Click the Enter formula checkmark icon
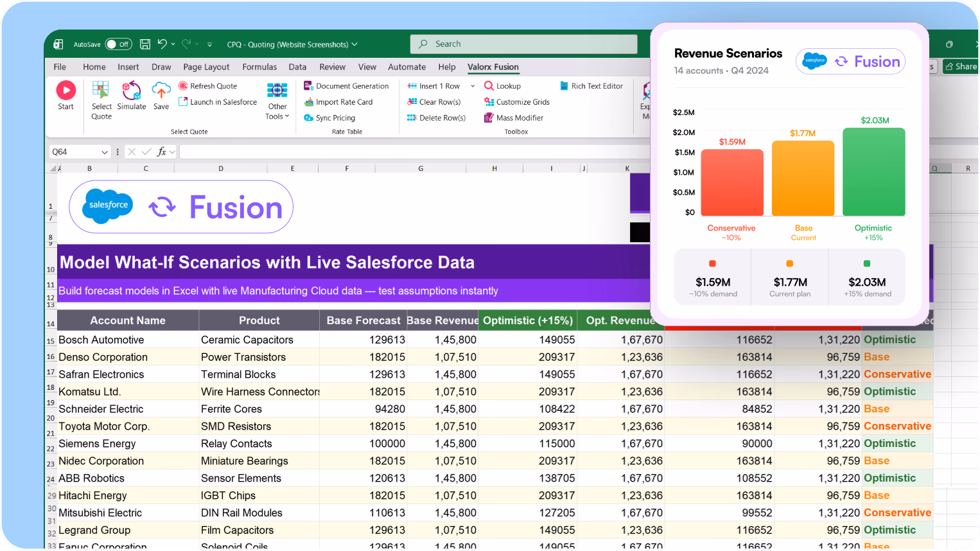 coord(146,152)
